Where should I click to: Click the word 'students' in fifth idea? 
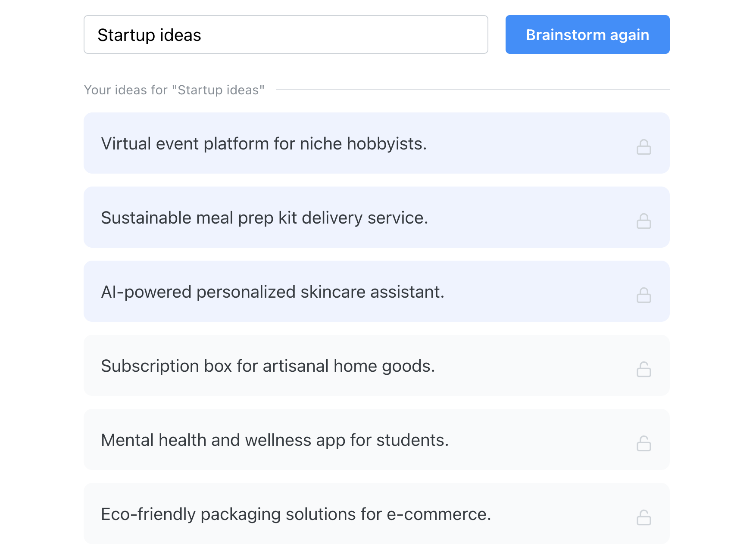click(412, 440)
